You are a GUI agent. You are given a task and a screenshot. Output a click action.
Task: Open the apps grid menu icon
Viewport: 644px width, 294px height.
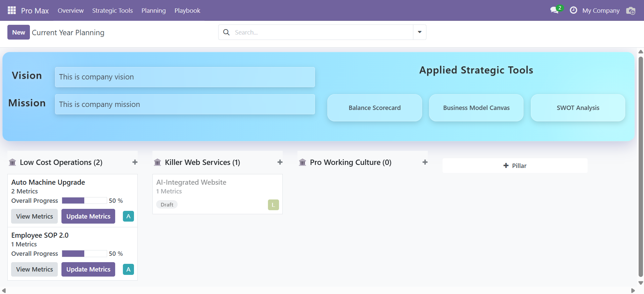click(x=12, y=10)
